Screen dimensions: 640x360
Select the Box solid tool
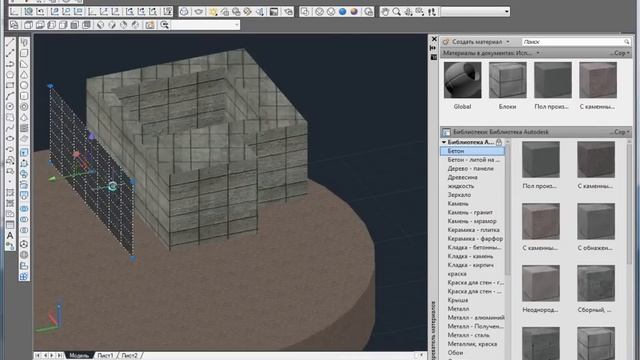[24, 53]
